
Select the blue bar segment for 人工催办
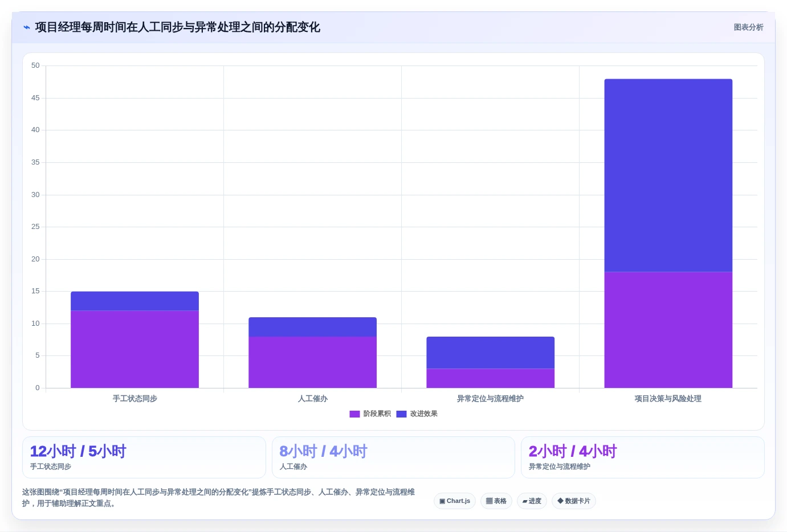tap(312, 327)
